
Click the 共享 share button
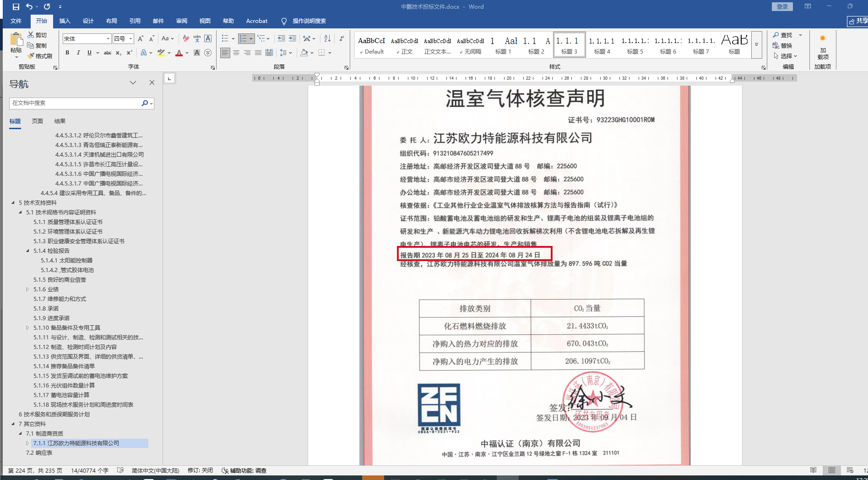(858, 21)
